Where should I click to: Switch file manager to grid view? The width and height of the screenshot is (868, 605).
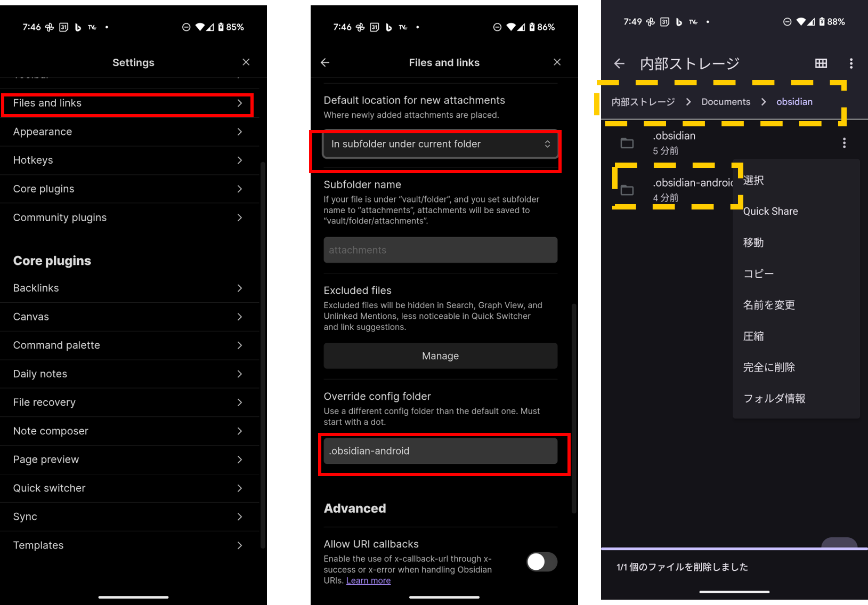coord(821,63)
